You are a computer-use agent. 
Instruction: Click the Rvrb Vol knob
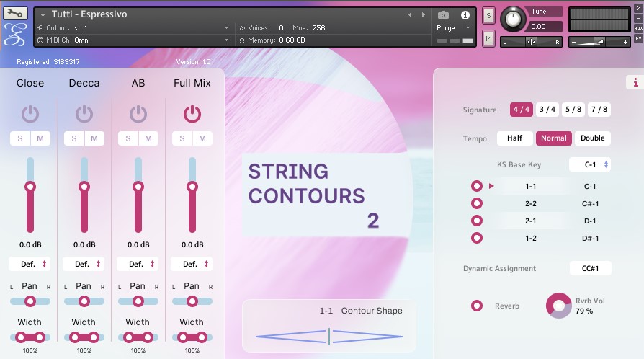coord(558,305)
